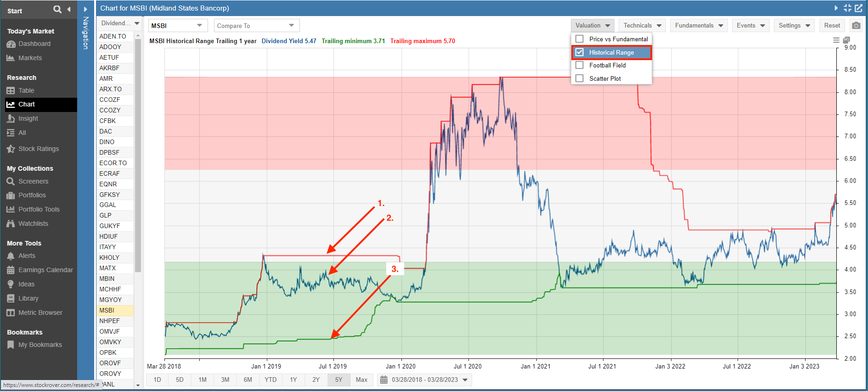Take chart snapshot with camera icon
The height and width of the screenshot is (391, 868).
[x=856, y=26]
